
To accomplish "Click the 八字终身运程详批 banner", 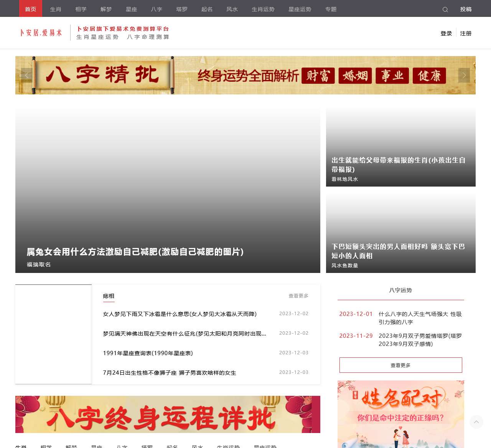I will tap(168, 414).
